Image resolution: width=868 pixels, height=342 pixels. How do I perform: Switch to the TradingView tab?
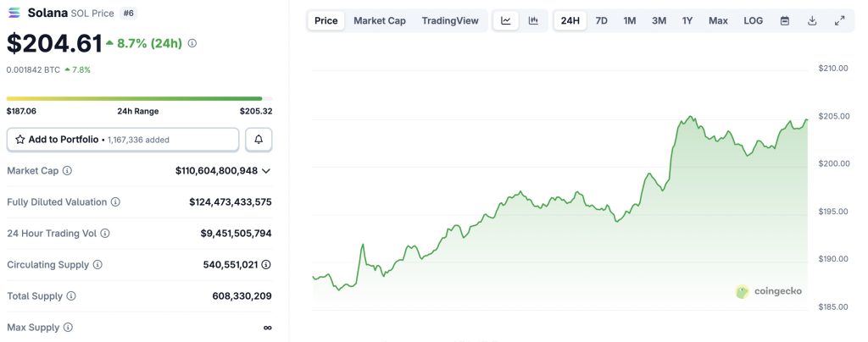pyautogui.click(x=449, y=20)
